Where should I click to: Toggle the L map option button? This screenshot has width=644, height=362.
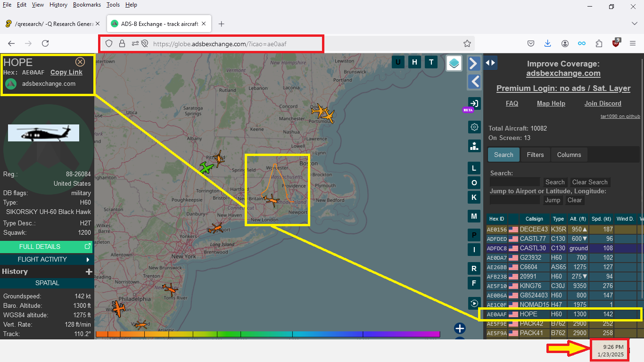(474, 168)
